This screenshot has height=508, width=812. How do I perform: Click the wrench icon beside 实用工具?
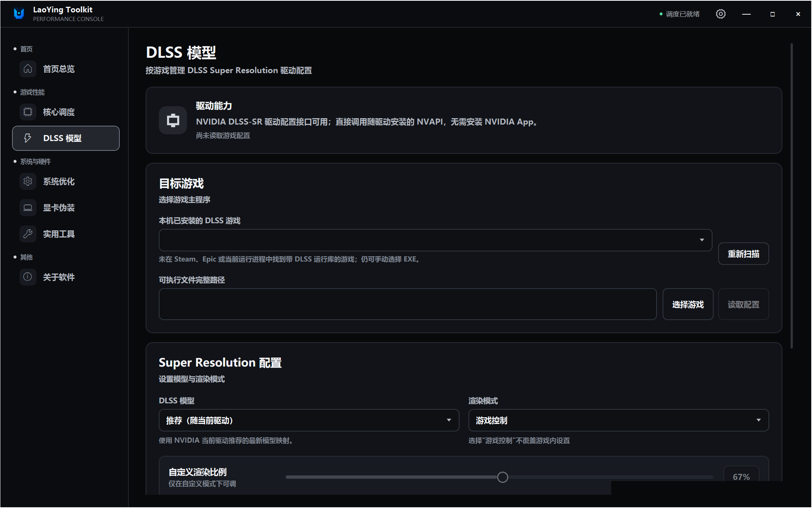28,234
